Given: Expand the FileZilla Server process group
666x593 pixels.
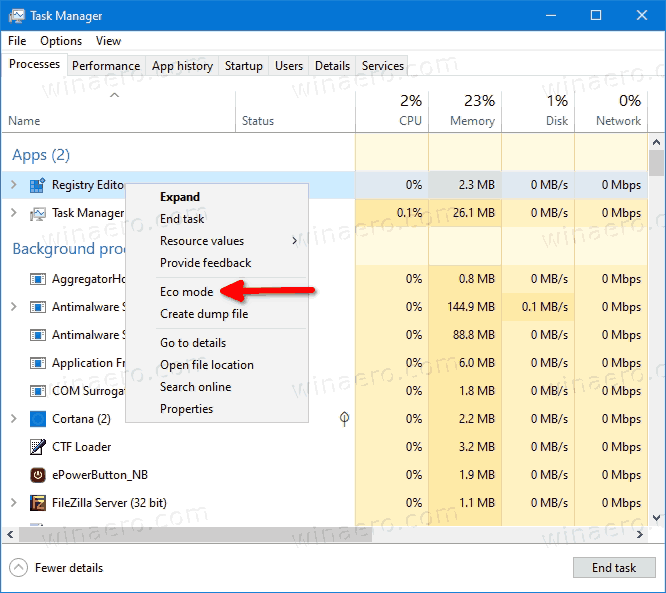Looking at the screenshot, I should 14,503.
